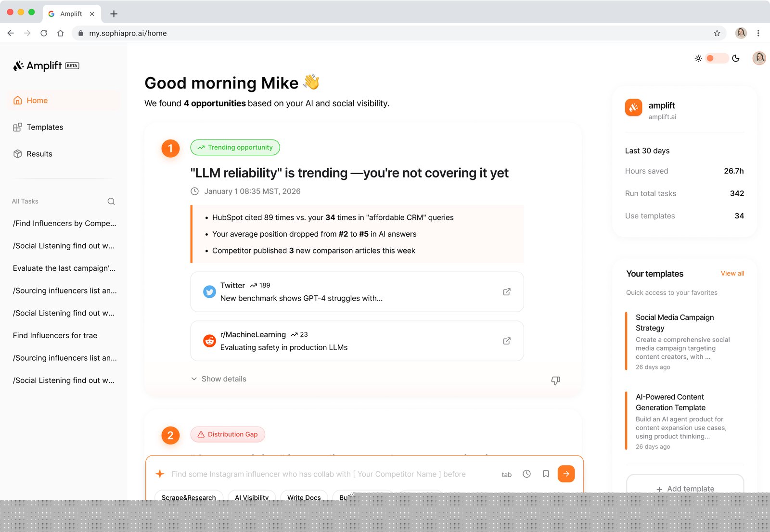Open the r/MachineLearning external link icon

507,341
